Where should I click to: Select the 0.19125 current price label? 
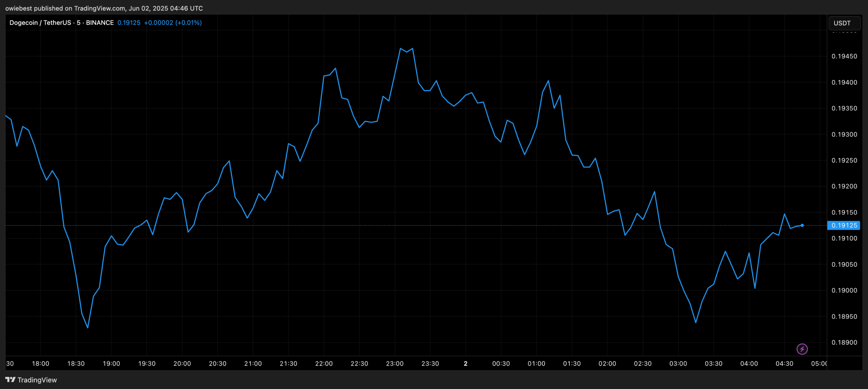pos(844,225)
